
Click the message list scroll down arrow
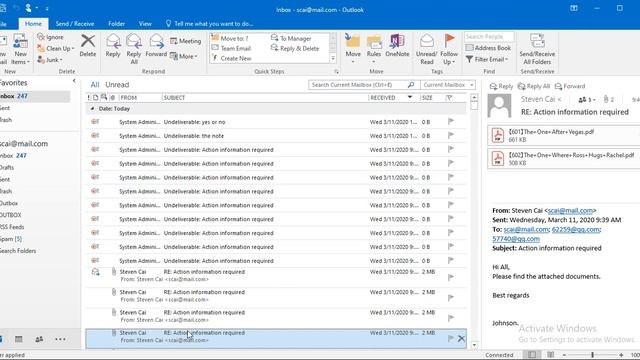[x=474, y=345]
